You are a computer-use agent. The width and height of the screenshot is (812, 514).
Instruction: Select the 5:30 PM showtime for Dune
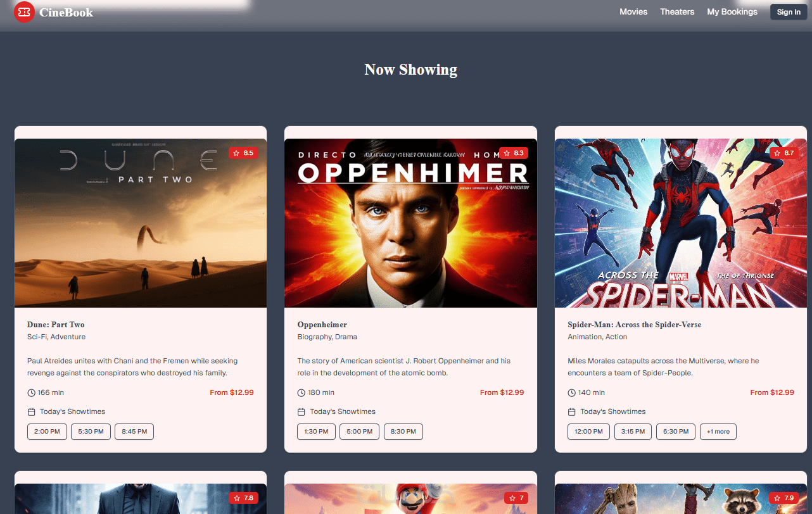point(91,432)
